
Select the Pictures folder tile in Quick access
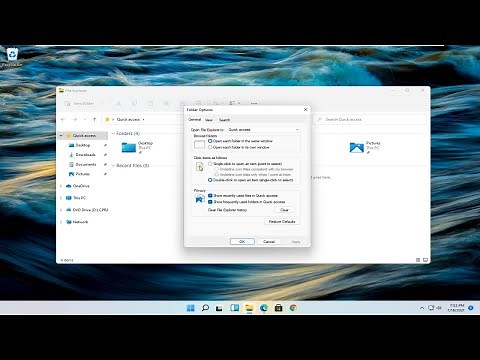(x=365, y=147)
